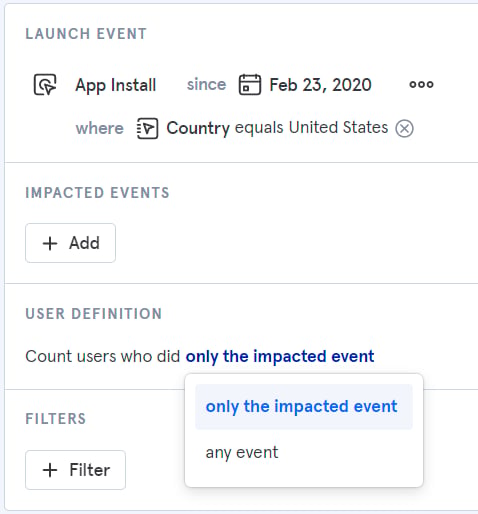Change the equals operator
The width and height of the screenshot is (478, 514).
pyautogui.click(x=259, y=128)
